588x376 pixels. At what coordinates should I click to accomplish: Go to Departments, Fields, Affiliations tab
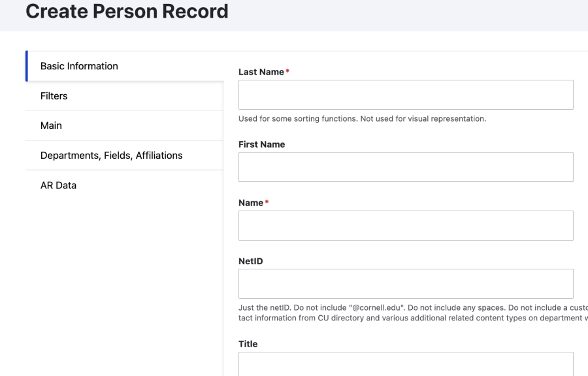tap(111, 156)
